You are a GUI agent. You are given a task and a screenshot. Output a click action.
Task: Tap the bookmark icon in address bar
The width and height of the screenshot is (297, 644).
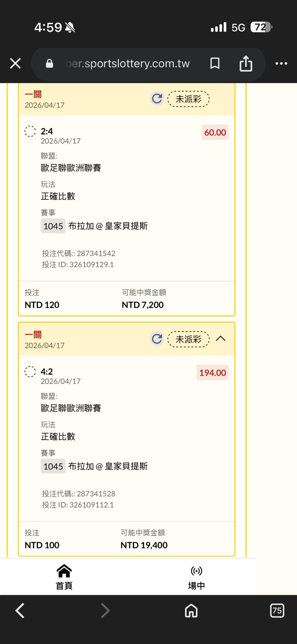tap(215, 63)
